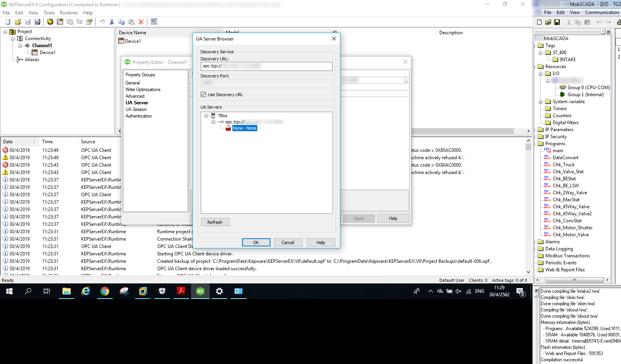Open Properties icon in KEPServerEX toolbar
621x364 pixels.
(x=89, y=22)
